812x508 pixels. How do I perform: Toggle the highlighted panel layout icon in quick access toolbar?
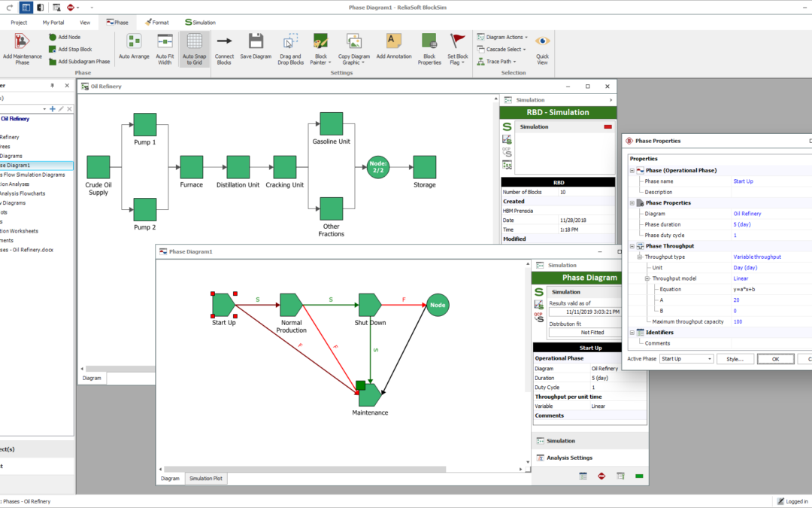click(26, 8)
